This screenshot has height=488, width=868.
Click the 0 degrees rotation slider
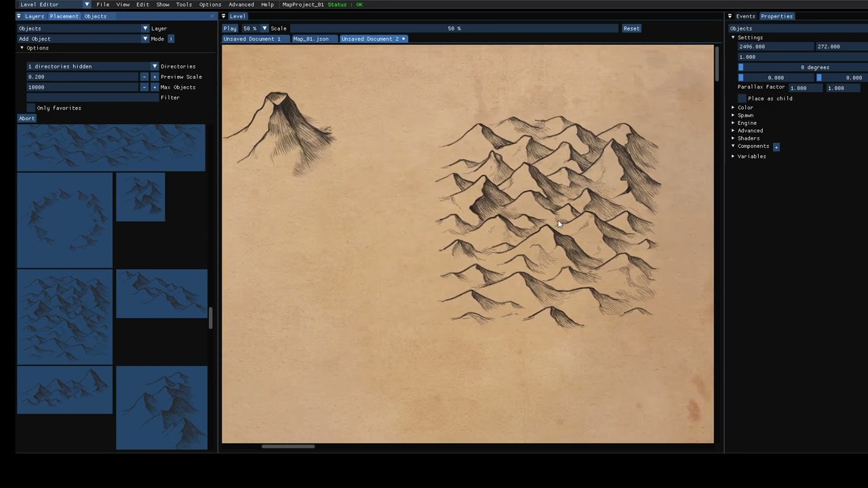(803, 67)
